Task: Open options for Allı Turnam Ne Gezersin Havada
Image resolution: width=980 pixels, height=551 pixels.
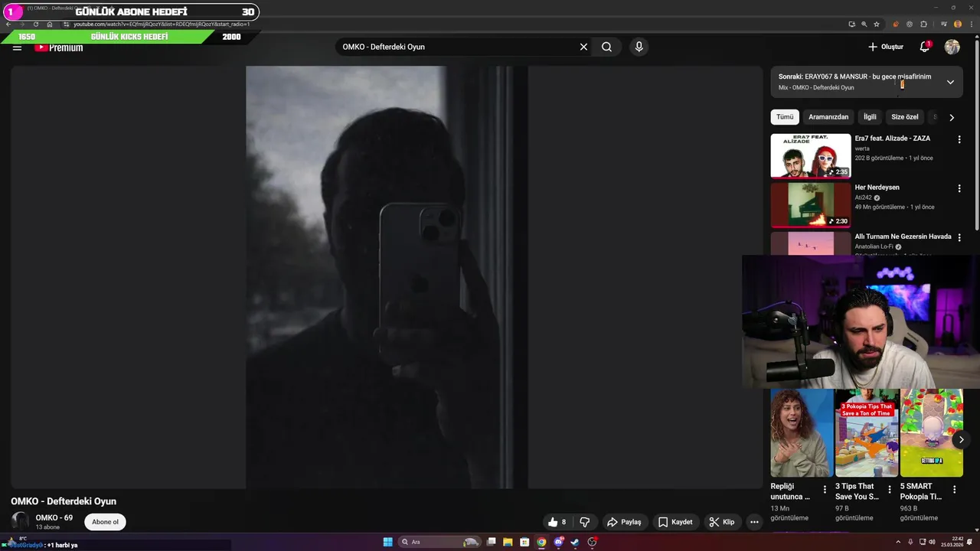Action: click(x=959, y=238)
